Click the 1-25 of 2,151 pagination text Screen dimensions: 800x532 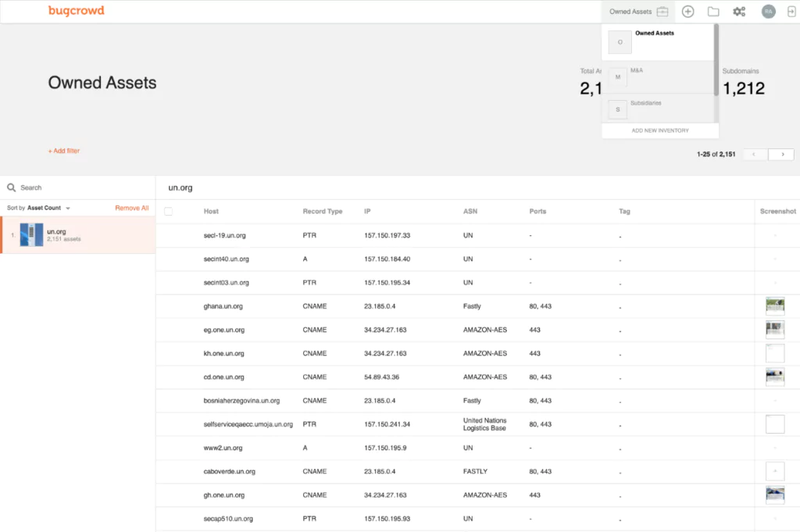[x=716, y=154]
